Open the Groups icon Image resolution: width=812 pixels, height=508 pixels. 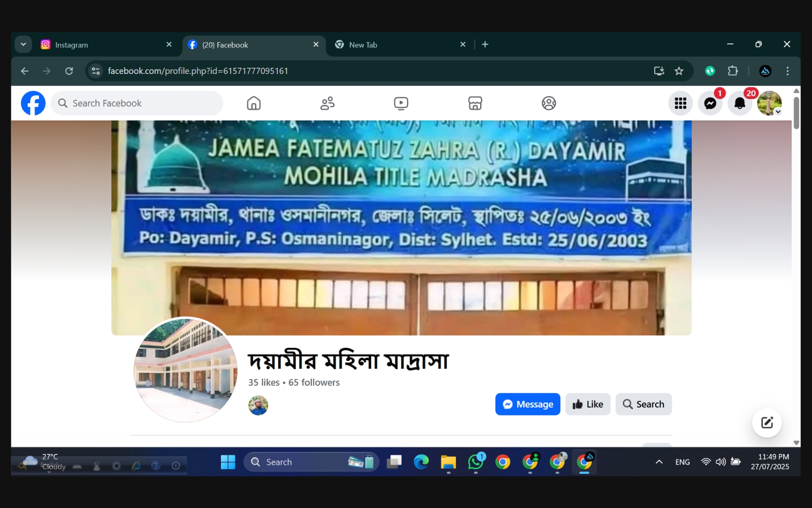point(549,103)
